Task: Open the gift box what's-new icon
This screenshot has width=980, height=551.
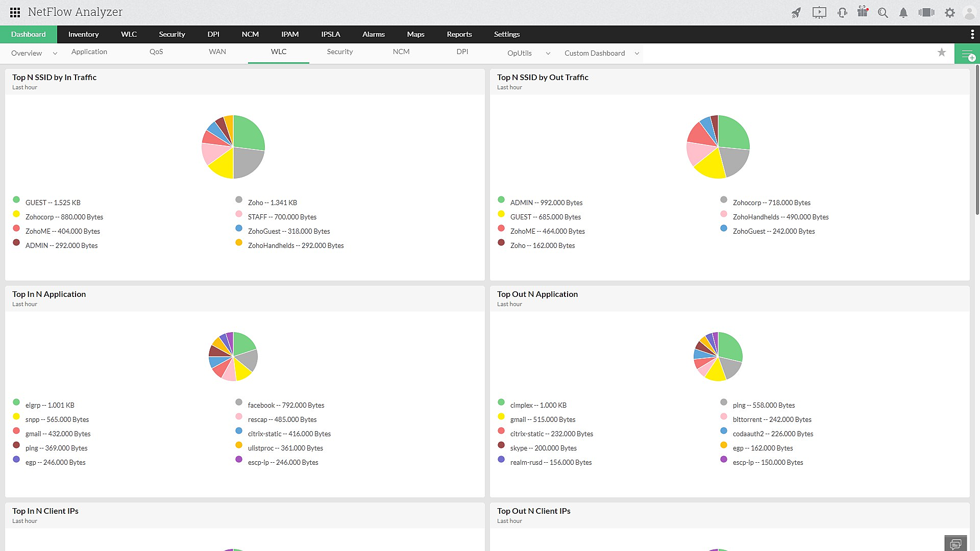Action: coord(863,12)
